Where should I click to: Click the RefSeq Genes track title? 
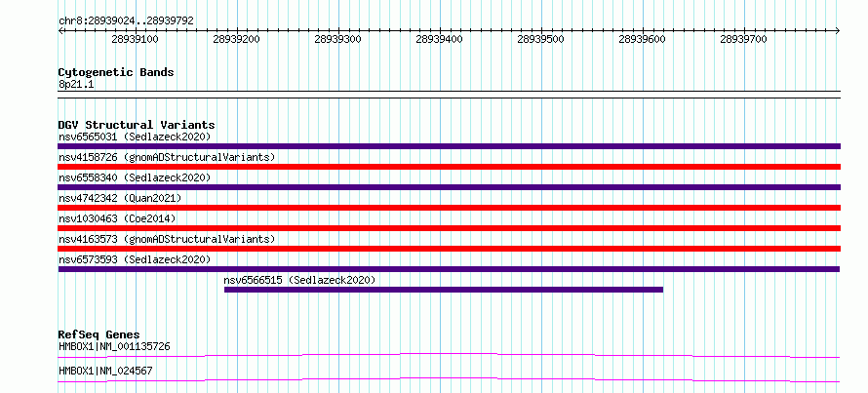point(99,334)
